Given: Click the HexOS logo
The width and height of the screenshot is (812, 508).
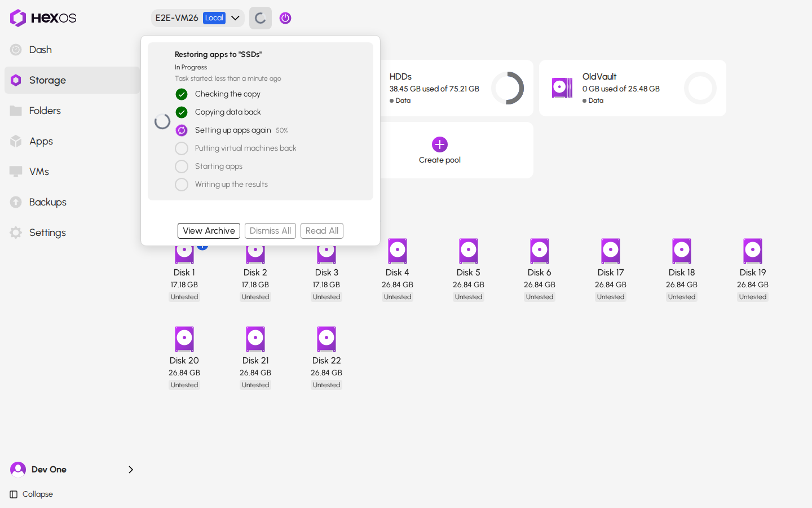Looking at the screenshot, I should coord(43,18).
